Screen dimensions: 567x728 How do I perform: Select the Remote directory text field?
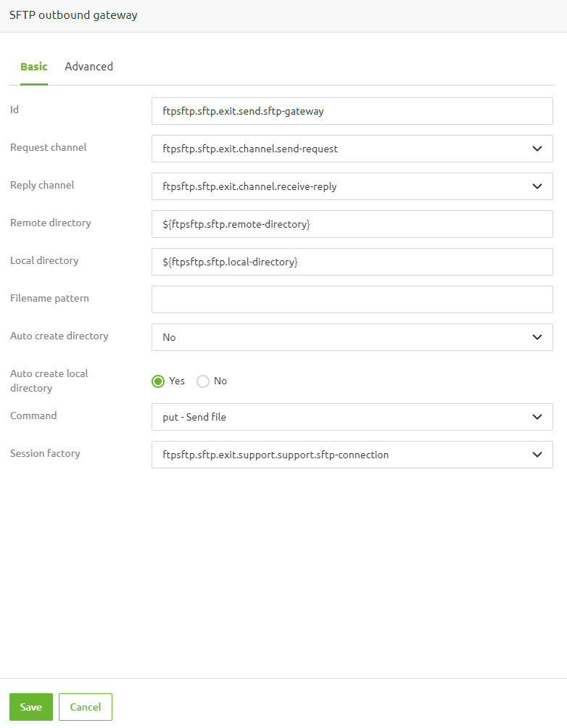[x=352, y=224]
